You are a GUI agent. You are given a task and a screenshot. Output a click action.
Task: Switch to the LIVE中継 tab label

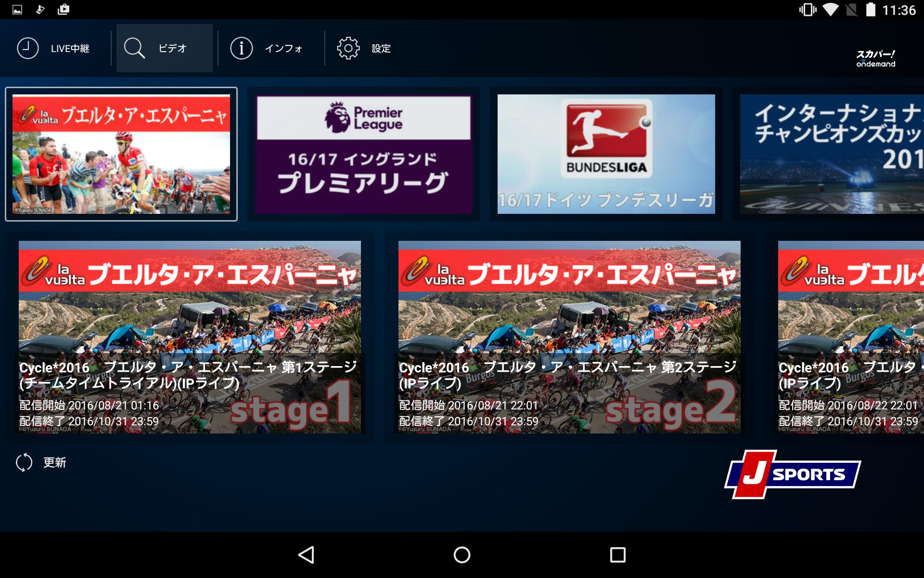pos(70,48)
